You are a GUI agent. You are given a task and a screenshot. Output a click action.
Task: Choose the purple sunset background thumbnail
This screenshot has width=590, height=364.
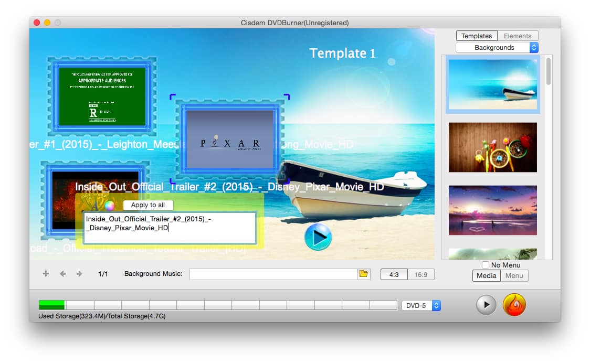(x=492, y=210)
